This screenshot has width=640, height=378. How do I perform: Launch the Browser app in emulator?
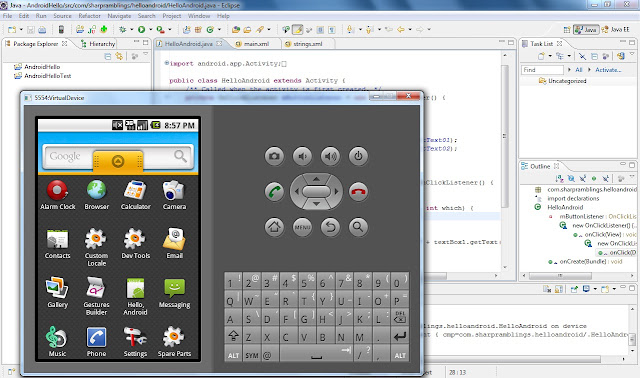point(97,195)
